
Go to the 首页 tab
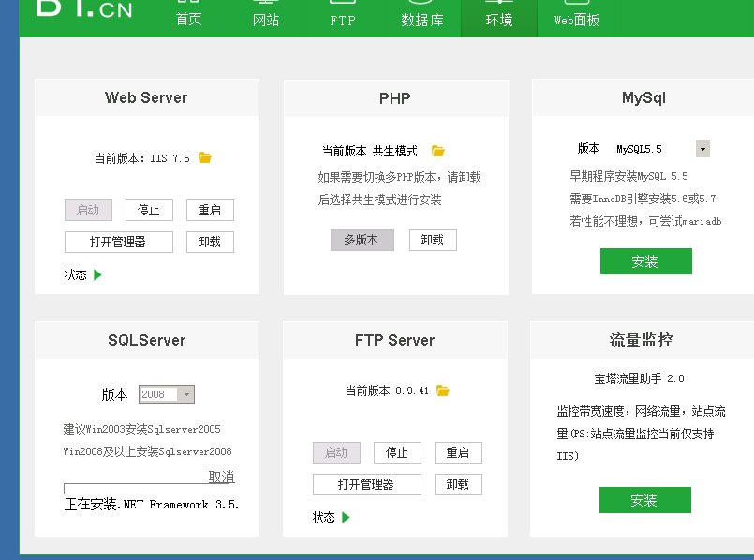(x=189, y=20)
